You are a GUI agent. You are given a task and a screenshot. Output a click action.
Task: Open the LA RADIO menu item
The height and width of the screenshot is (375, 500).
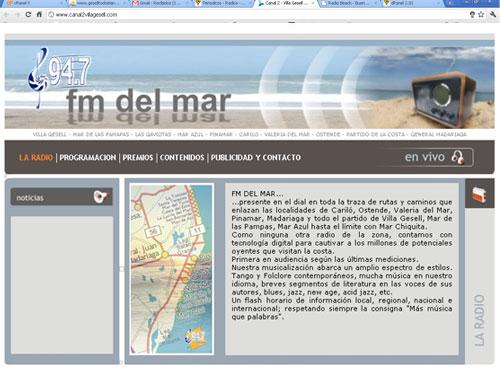coord(36,157)
